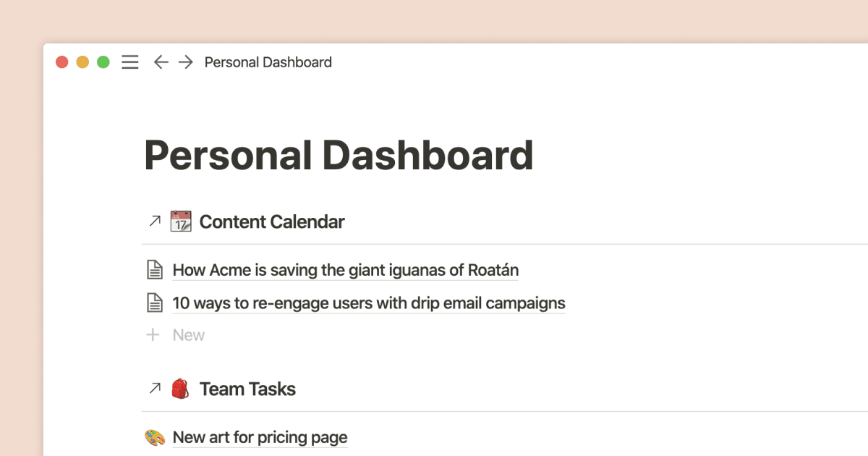Click the green window traffic light
Image resolution: width=868 pixels, height=456 pixels.
click(103, 62)
